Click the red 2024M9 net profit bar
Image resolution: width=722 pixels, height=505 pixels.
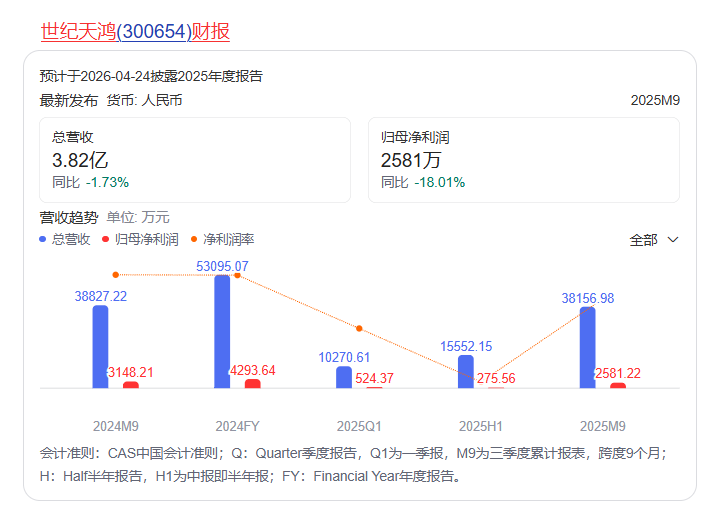[x=131, y=384]
